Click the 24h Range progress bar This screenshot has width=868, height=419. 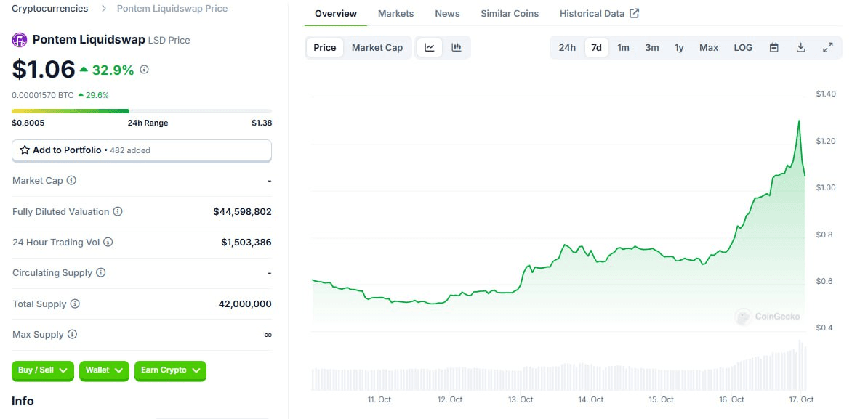tap(142, 111)
